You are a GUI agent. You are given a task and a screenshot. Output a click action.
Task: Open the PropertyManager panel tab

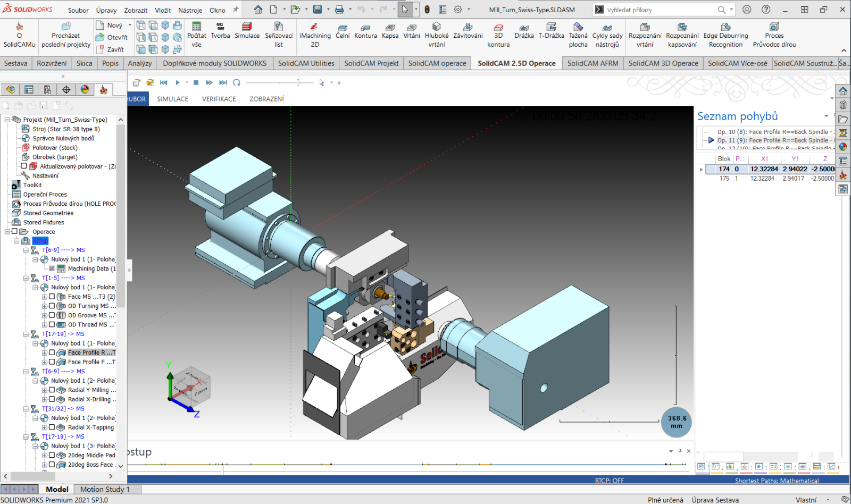coord(29,89)
